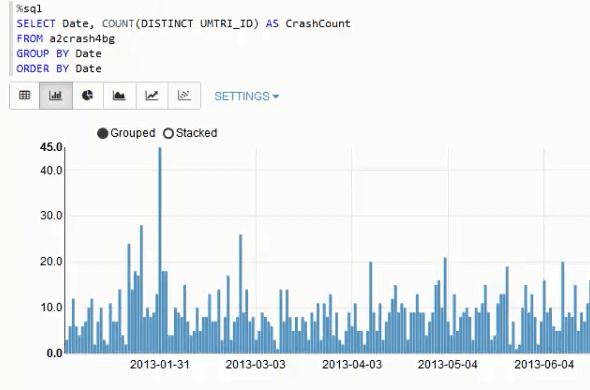This screenshot has width=590, height=390.
Task: Click the tallest bar near 2013-01-31
Action: [x=160, y=250]
